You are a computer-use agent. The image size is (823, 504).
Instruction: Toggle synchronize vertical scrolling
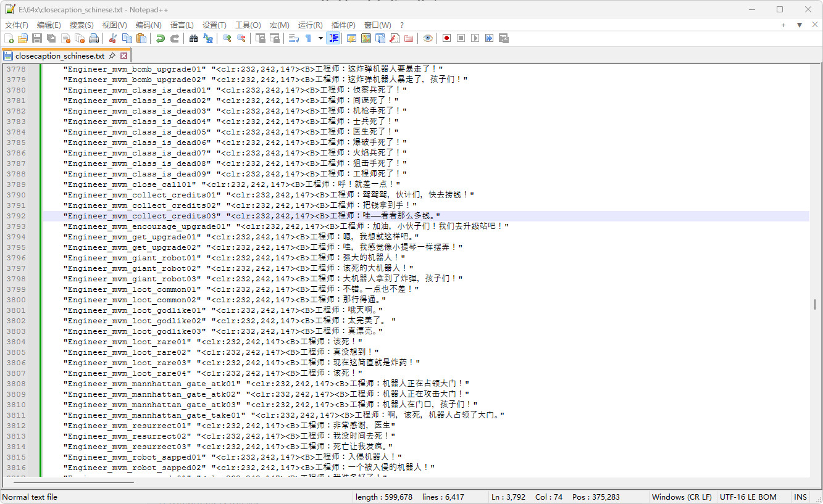coord(260,38)
